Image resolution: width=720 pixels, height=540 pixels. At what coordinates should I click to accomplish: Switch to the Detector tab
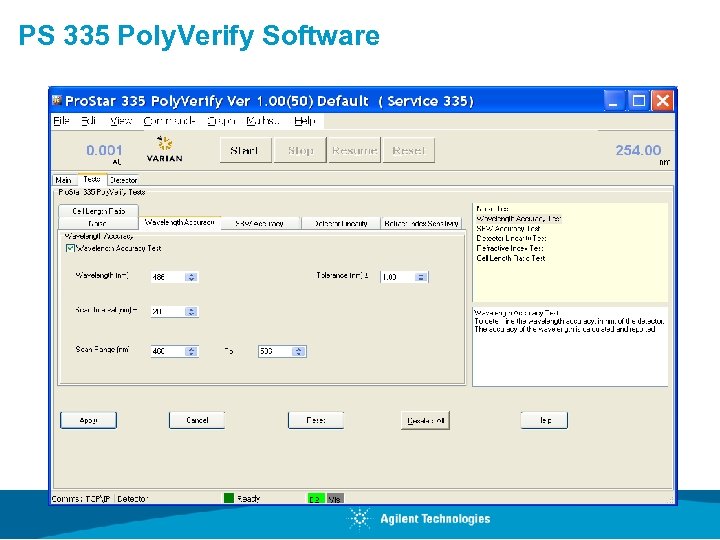coord(123,180)
